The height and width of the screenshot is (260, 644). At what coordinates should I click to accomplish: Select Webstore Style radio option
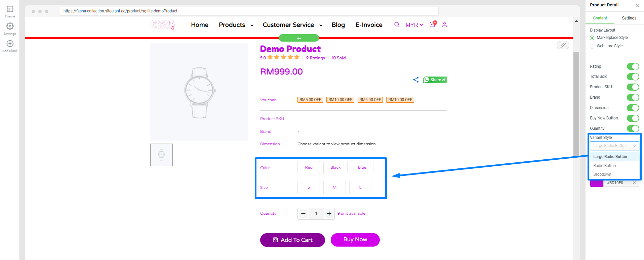tap(592, 46)
